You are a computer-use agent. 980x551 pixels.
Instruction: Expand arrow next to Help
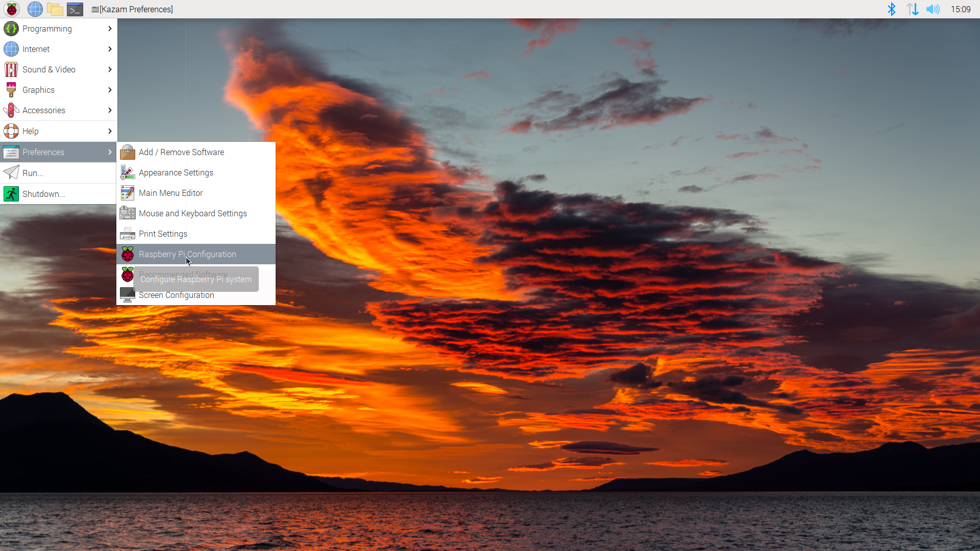[110, 131]
